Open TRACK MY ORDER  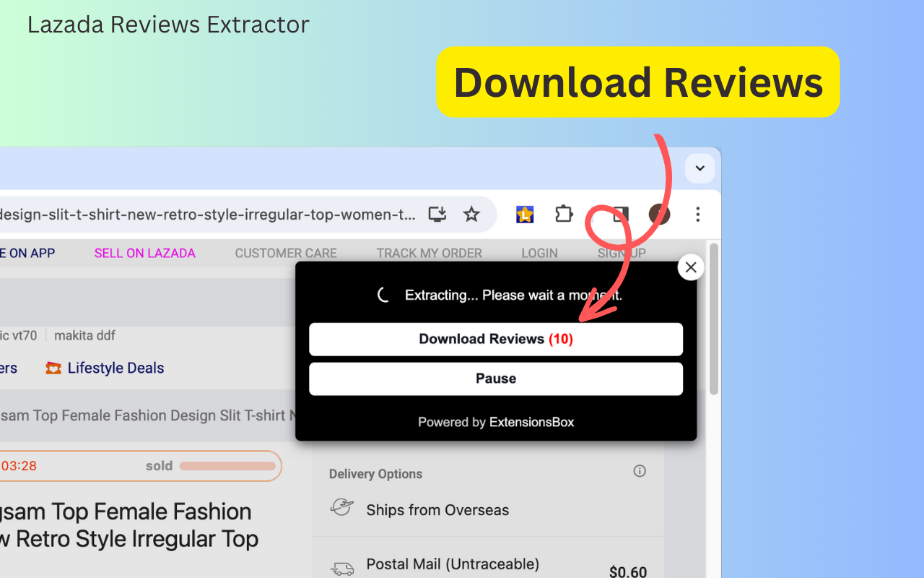click(x=429, y=253)
